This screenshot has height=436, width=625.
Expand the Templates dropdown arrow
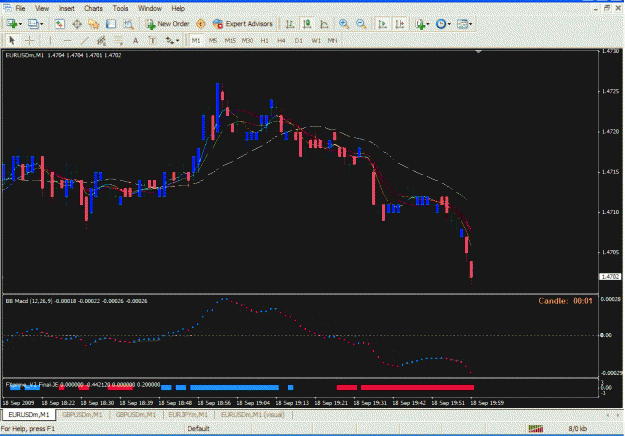point(470,24)
